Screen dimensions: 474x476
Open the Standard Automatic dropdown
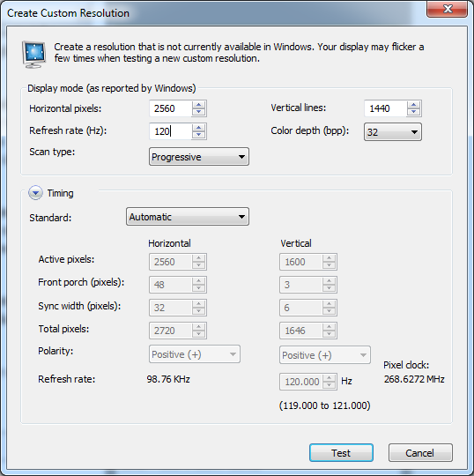point(188,217)
